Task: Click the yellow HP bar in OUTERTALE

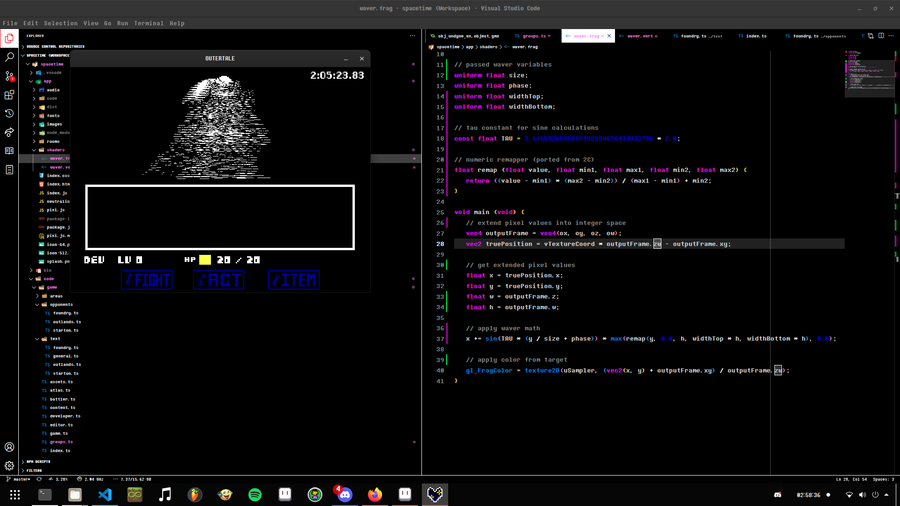Action: click(x=205, y=260)
